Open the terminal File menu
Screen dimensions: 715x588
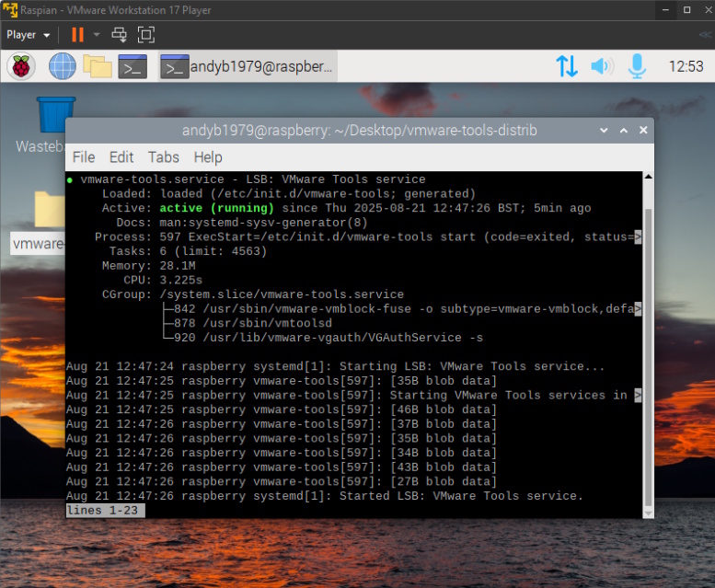[84, 157]
